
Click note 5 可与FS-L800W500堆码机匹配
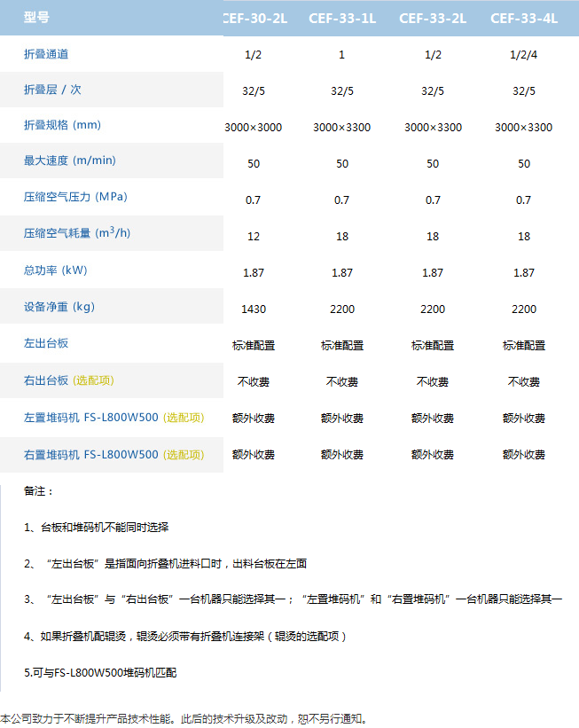[x=100, y=673]
